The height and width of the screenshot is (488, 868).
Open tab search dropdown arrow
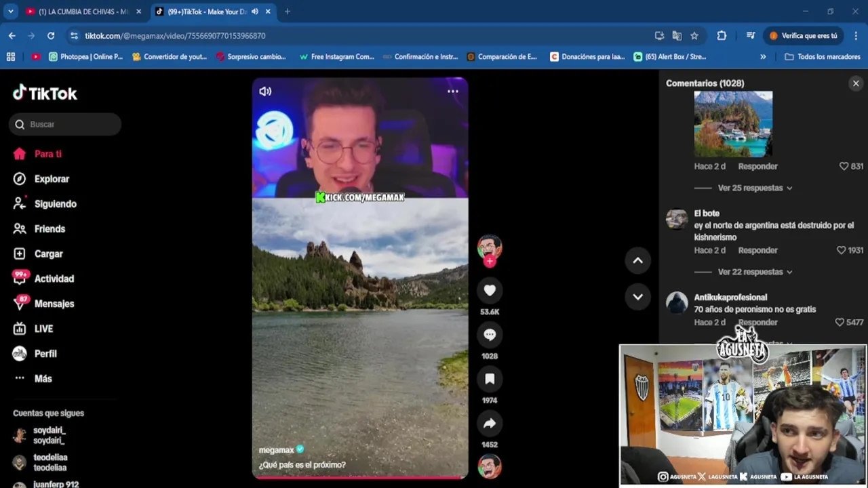[x=10, y=12]
